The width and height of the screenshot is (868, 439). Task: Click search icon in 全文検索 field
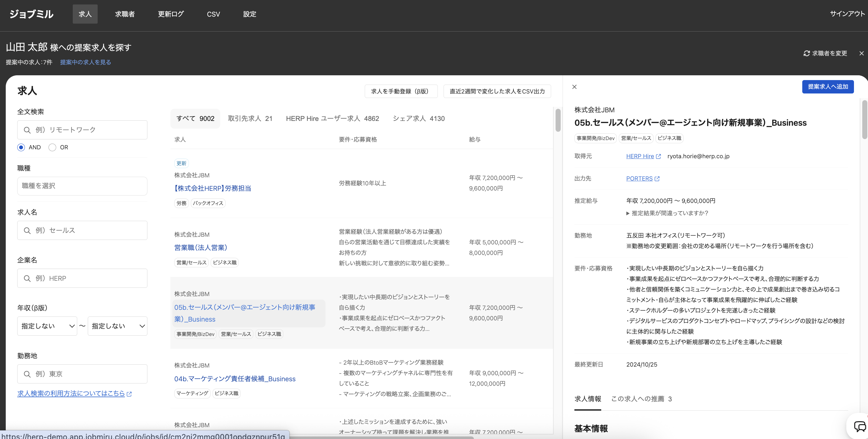[27, 130]
